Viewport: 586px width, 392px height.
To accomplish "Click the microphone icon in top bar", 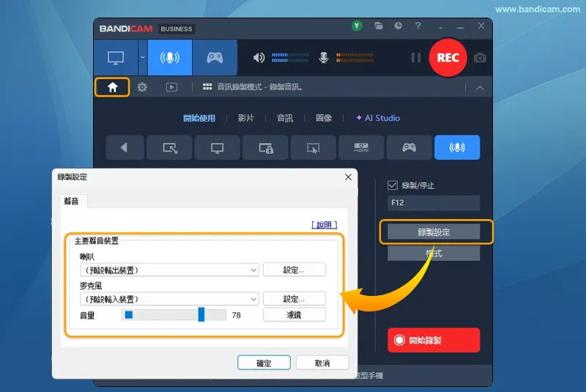I will 324,58.
